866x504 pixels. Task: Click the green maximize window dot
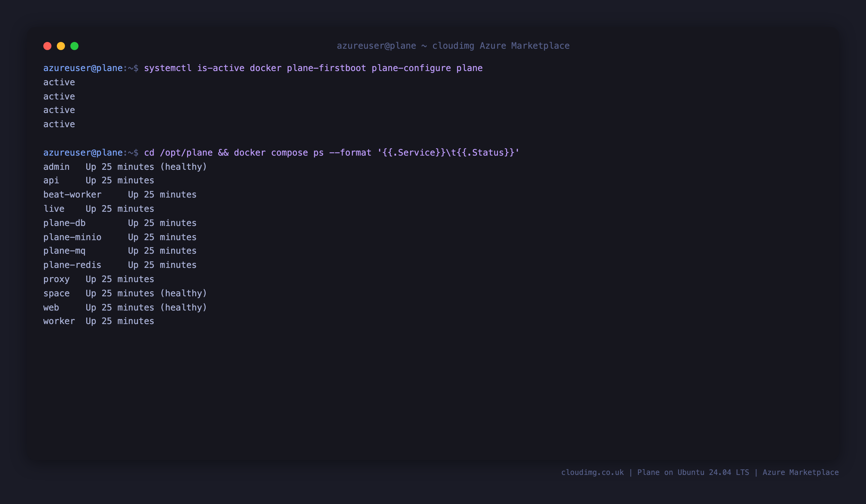74,46
